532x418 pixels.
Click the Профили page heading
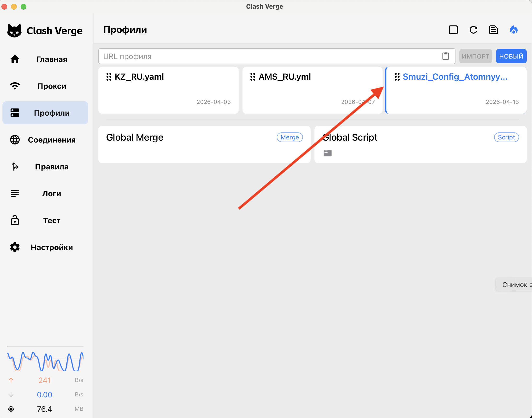click(x=125, y=30)
